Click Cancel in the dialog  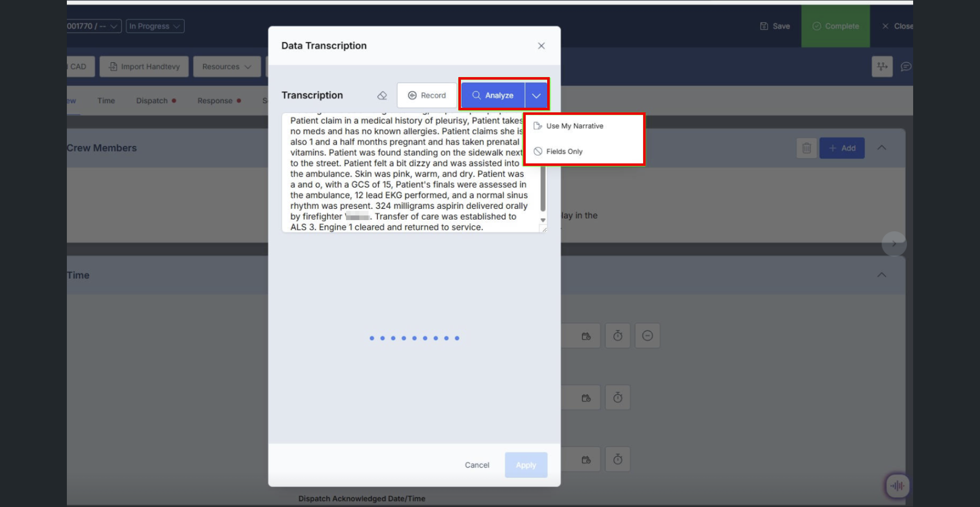coord(477,465)
